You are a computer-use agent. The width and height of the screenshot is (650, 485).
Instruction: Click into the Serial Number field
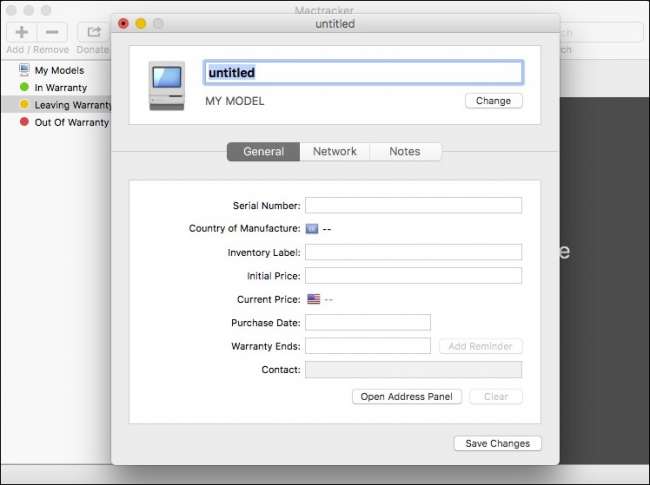coord(413,205)
